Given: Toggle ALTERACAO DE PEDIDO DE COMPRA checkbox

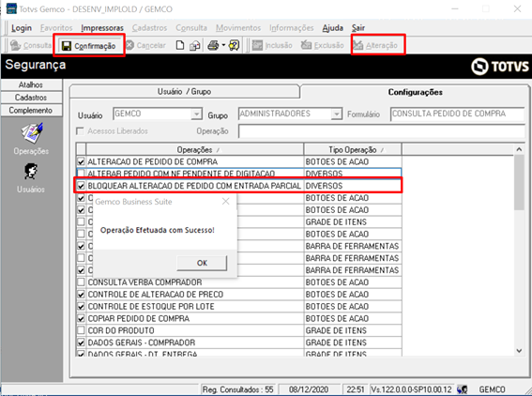Looking at the screenshot, I should coord(81,161).
